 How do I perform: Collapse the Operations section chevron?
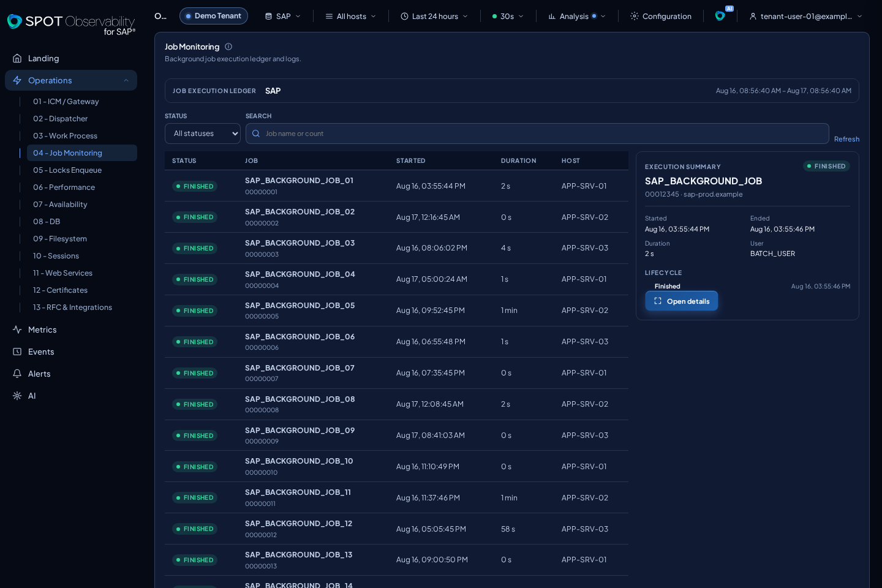point(126,80)
